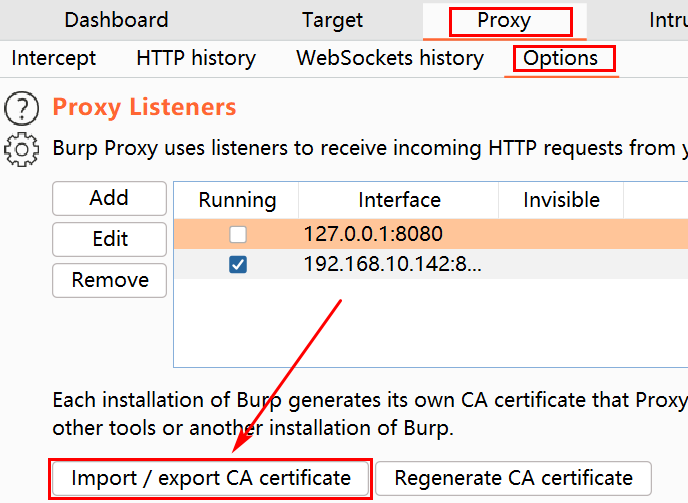Switch to the Dashboard tab

(116, 20)
